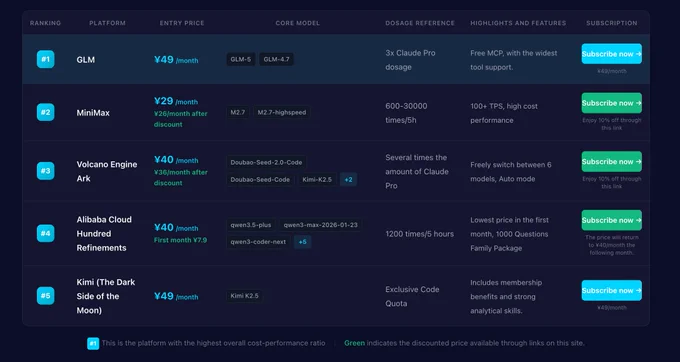
Task: Expand the +2 more models tag
Action: pos(348,179)
